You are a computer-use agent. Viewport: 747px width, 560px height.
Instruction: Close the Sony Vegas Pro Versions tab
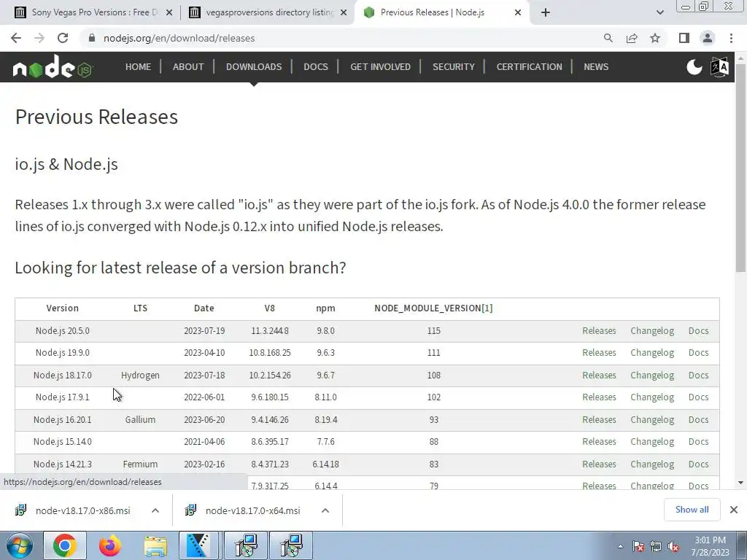169,13
